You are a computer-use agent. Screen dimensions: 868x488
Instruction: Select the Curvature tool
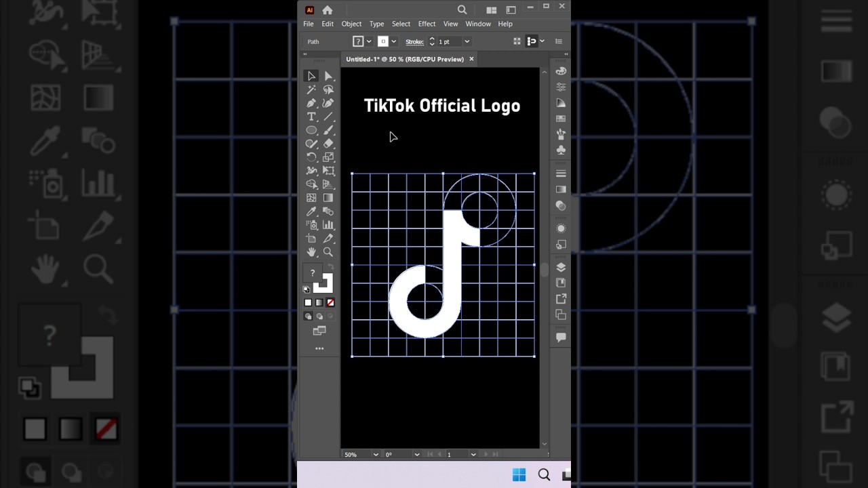[x=328, y=103]
